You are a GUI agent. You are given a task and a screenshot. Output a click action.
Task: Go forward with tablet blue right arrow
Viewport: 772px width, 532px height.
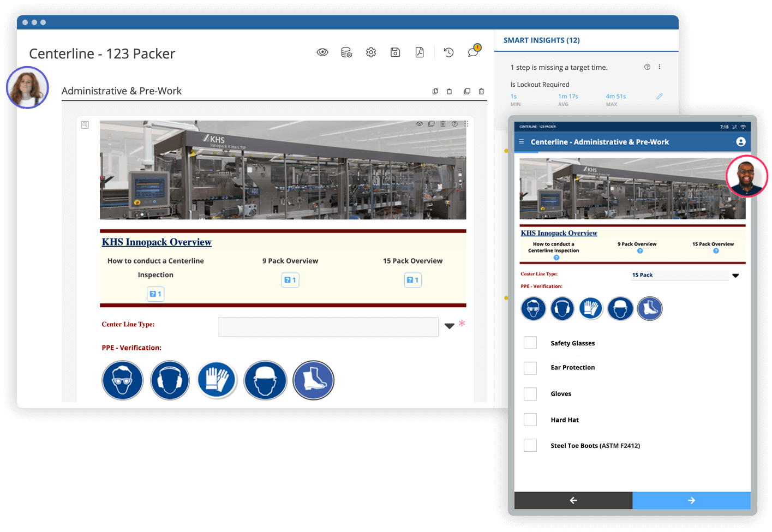click(x=691, y=500)
